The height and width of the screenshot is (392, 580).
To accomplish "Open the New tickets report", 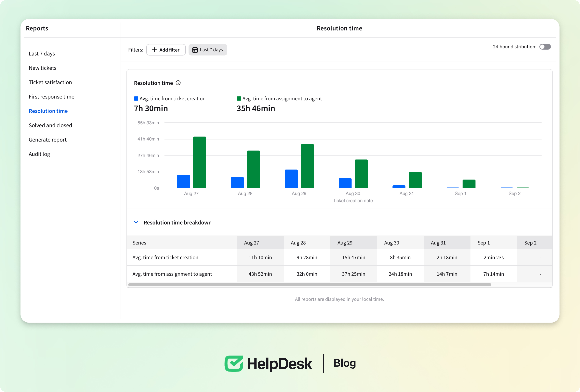I will [42, 68].
